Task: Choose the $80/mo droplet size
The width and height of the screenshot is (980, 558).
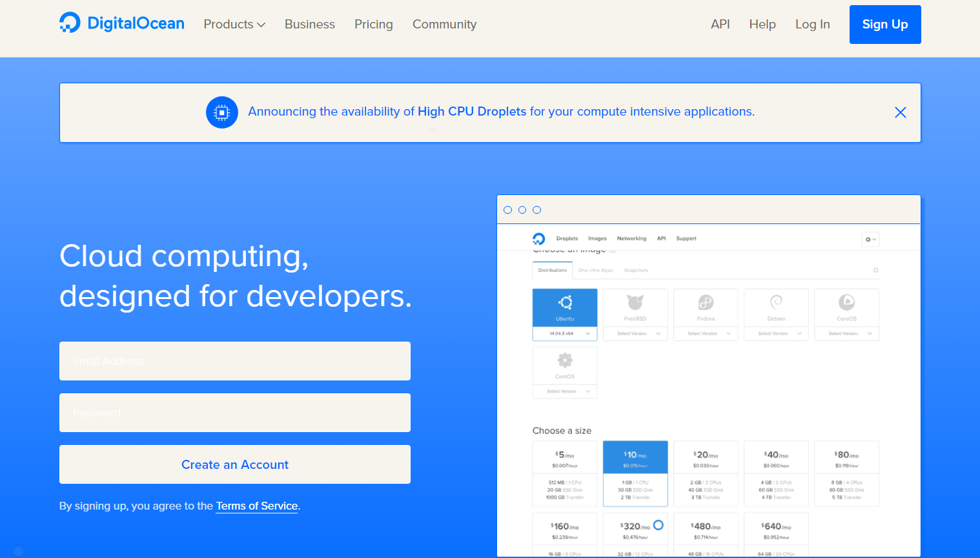Action: tap(847, 475)
